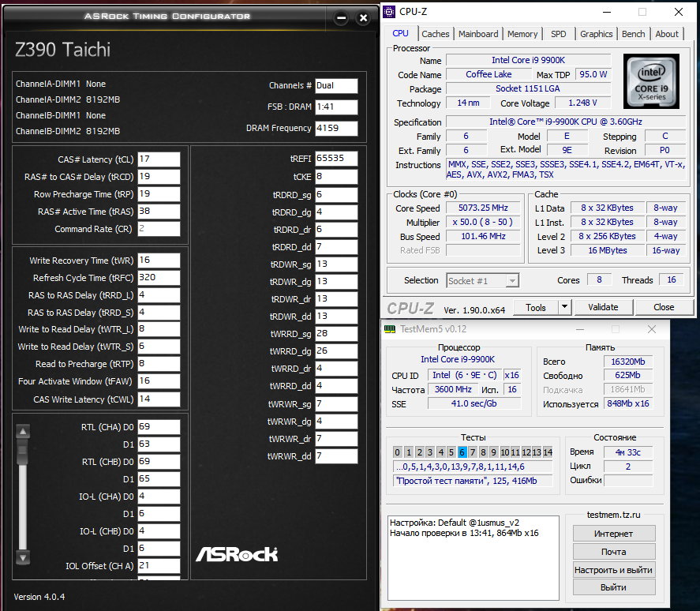700x611 pixels.
Task: Click the Core Speed value 5073.25 MHz
Action: click(484, 208)
